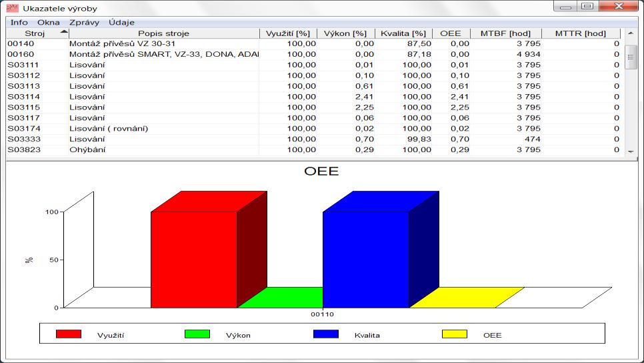Sort by Kvalita [%] column header
This screenshot has height=363, width=644.
[x=403, y=33]
